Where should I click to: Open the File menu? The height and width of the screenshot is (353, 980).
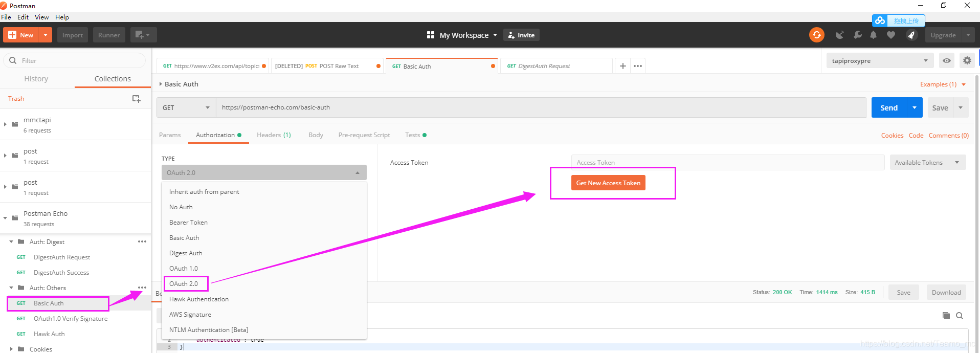coord(6,17)
